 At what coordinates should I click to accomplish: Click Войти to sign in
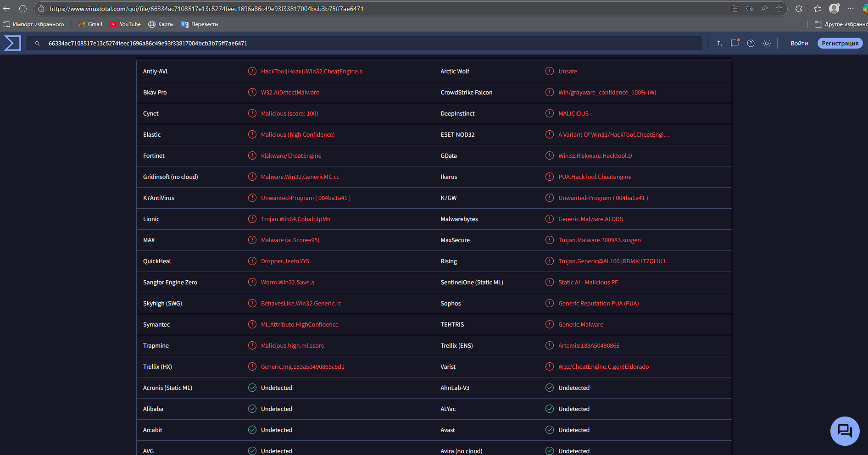(799, 43)
